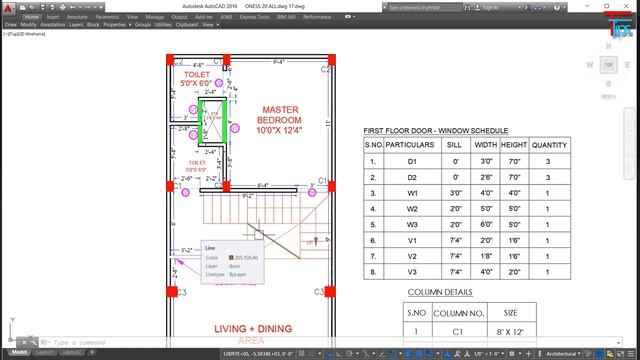Toggle snap mode in status bar
640x360 pixels.
[x=311, y=353]
